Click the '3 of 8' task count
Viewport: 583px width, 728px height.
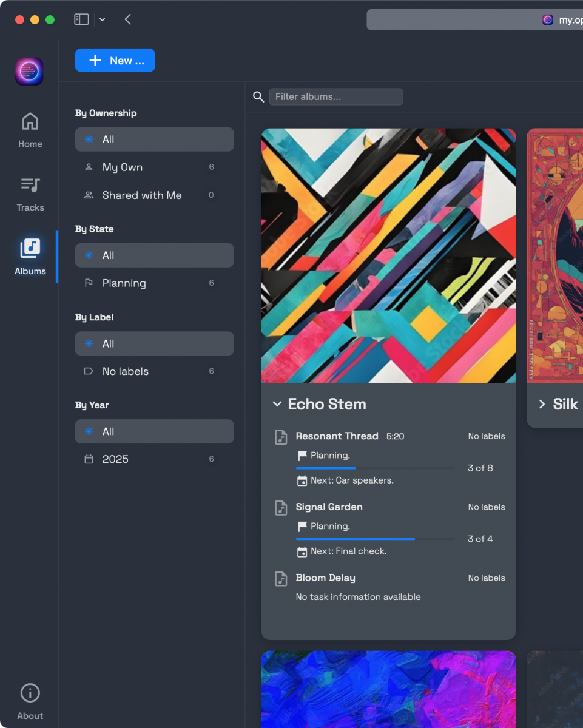tap(480, 468)
